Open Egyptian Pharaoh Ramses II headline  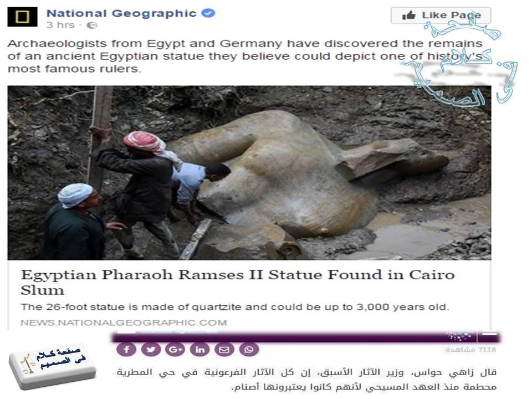pyautogui.click(x=238, y=282)
